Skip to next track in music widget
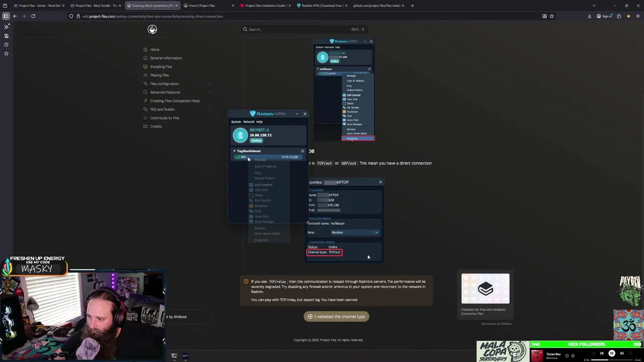The image size is (644, 362). [x=622, y=353]
